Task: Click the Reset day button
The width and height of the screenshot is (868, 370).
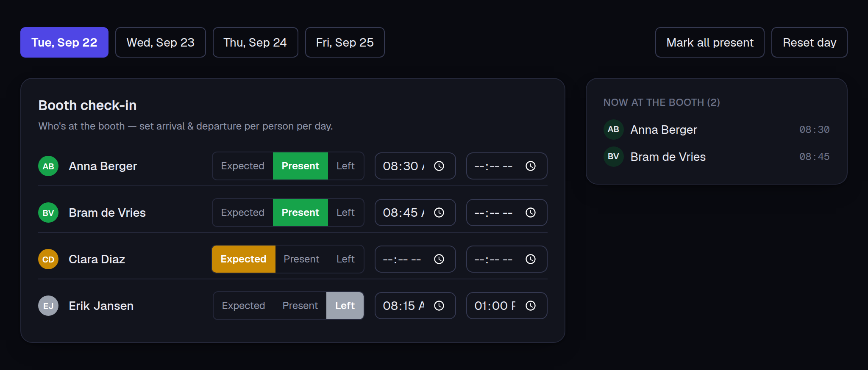Action: tap(810, 42)
